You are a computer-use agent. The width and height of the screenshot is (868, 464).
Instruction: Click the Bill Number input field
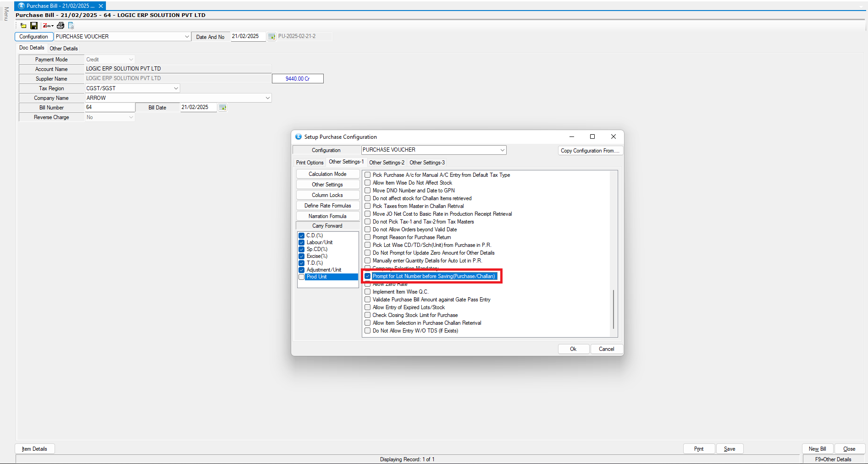[110, 107]
